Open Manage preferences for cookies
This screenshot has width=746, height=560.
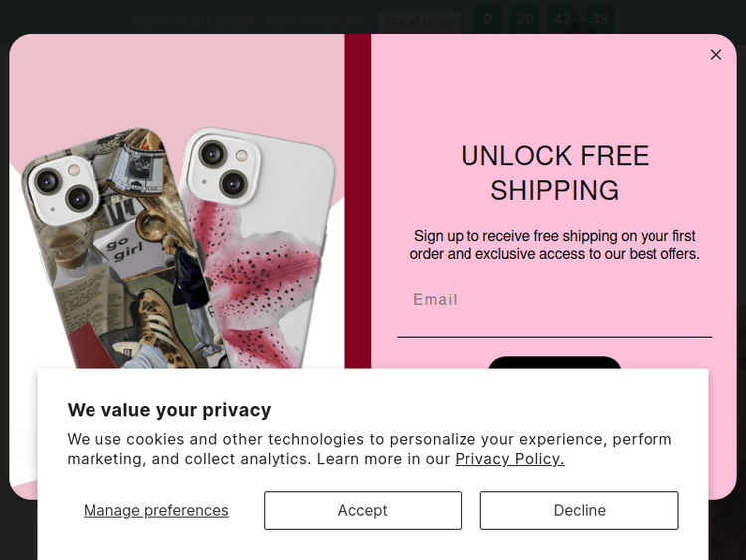pyautogui.click(x=156, y=510)
